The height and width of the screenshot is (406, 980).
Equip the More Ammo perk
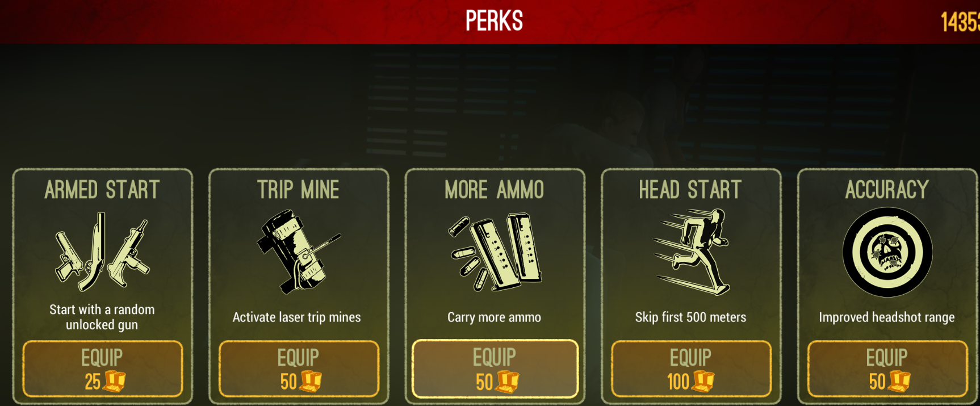[495, 369]
